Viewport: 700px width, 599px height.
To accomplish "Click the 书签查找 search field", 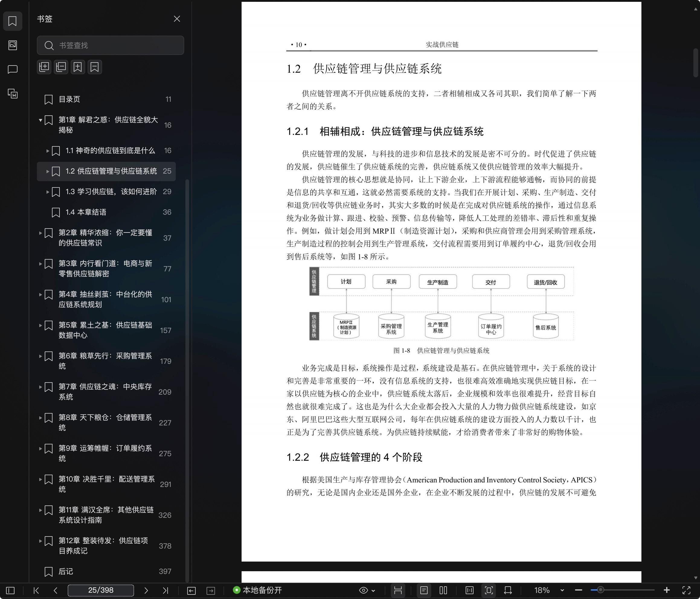I will [x=111, y=45].
